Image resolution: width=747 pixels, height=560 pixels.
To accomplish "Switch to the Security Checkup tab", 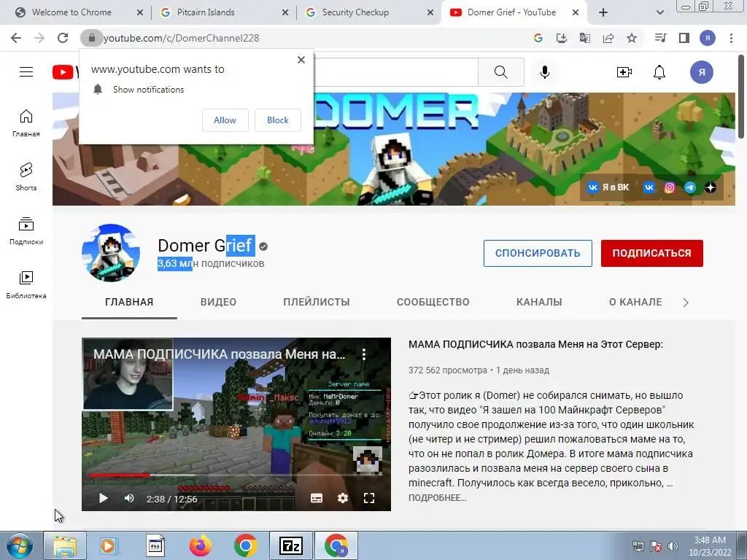I will (368, 12).
